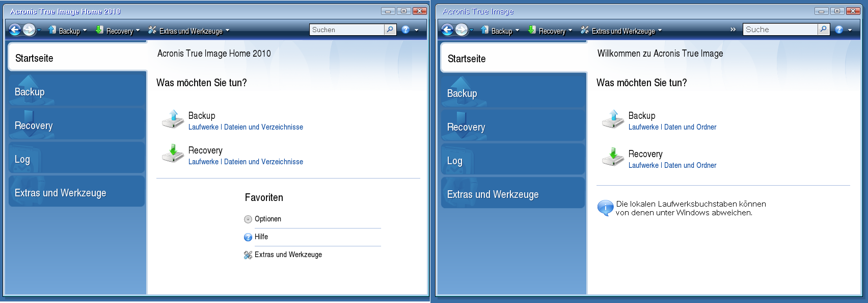The height and width of the screenshot is (303, 868).
Task: Click blue help icon in right window toolbar
Action: click(x=839, y=30)
